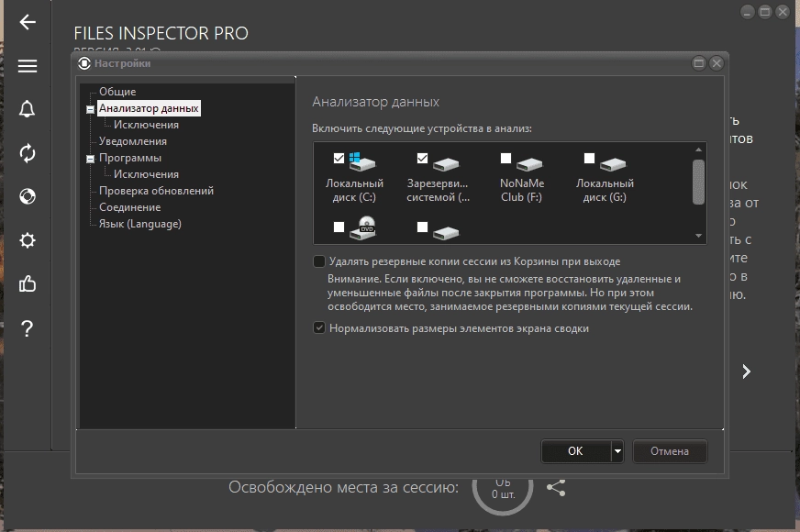
Task: Click the device list scrollbar thumb
Action: (698, 183)
